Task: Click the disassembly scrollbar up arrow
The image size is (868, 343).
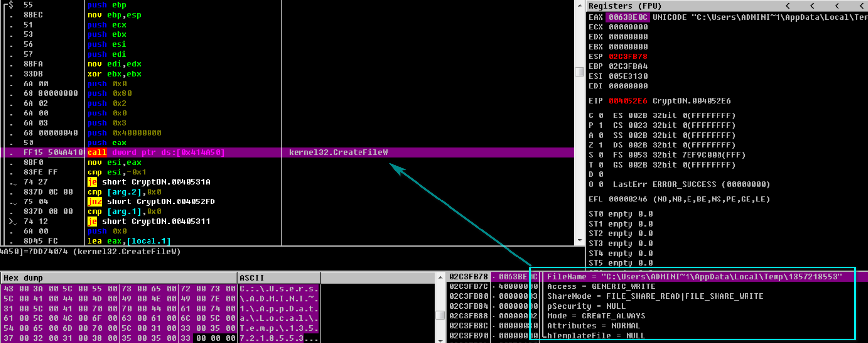Action: pos(579,6)
